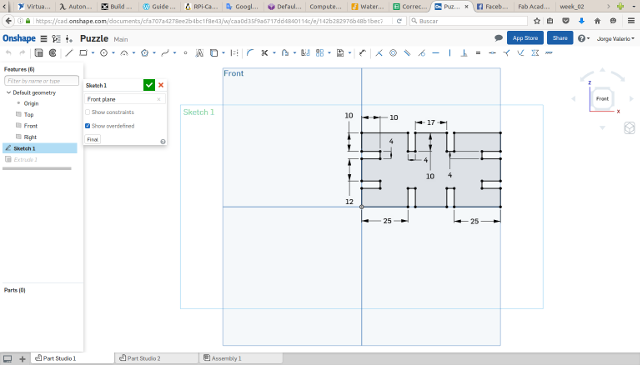Image resolution: width=640 pixels, height=365 pixels.
Task: Select the Mirror tool
Action: (305, 53)
